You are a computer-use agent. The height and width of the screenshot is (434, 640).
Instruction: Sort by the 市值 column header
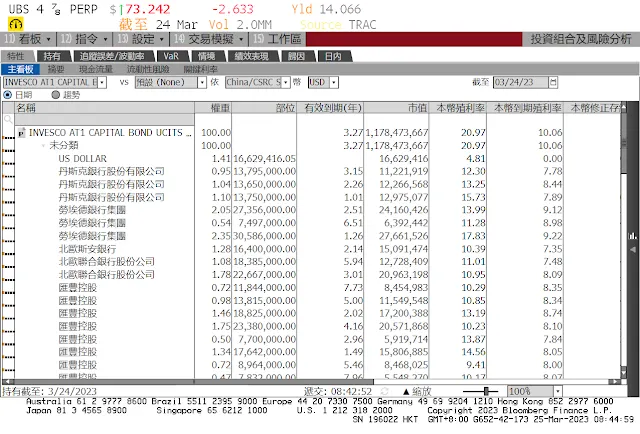pos(396,108)
